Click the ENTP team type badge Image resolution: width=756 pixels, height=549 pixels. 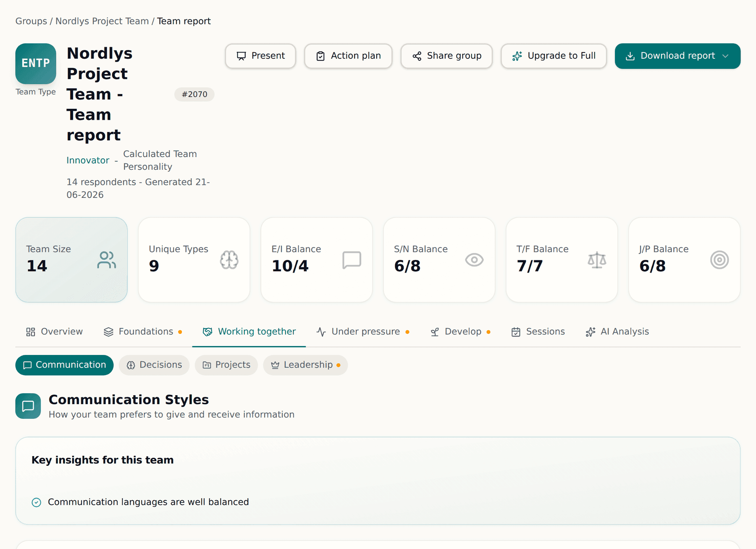[36, 63]
